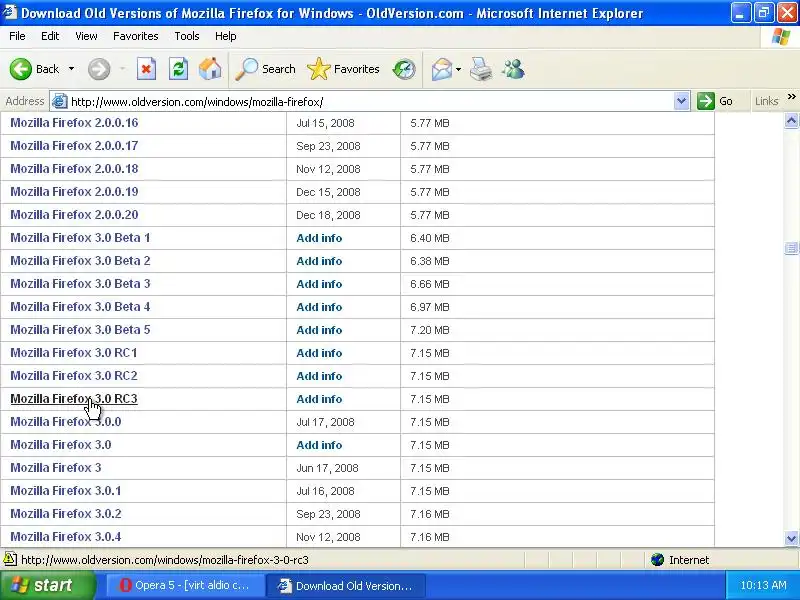
Task: Click Add info for Firefox 3.0 Beta 2
Action: coord(319,261)
